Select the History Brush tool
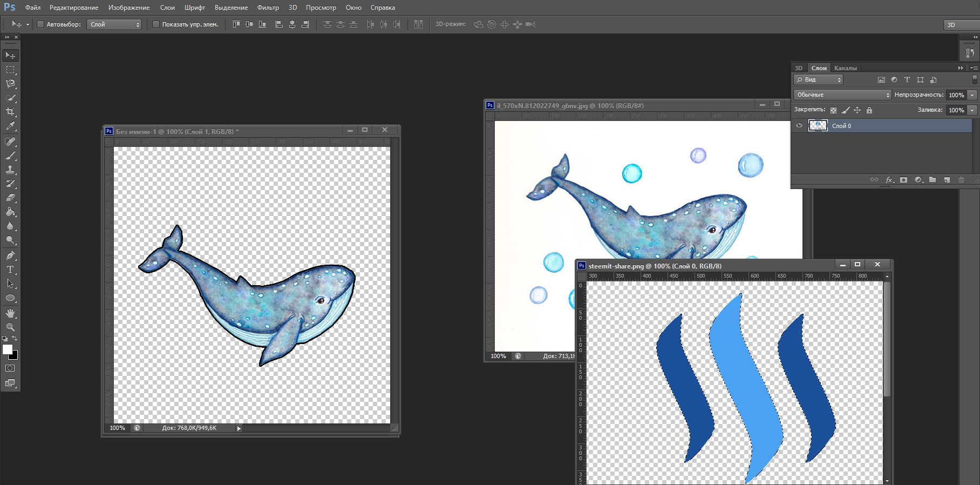The width and height of the screenshot is (980, 485). coord(10,184)
